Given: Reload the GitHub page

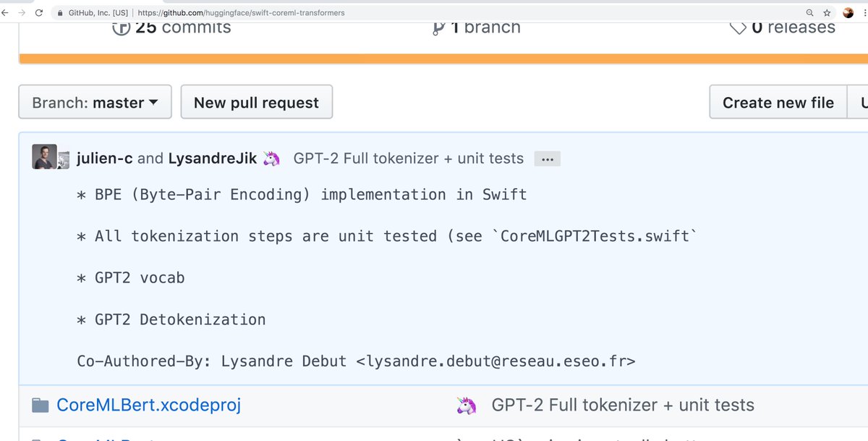Looking at the screenshot, I should (x=38, y=13).
